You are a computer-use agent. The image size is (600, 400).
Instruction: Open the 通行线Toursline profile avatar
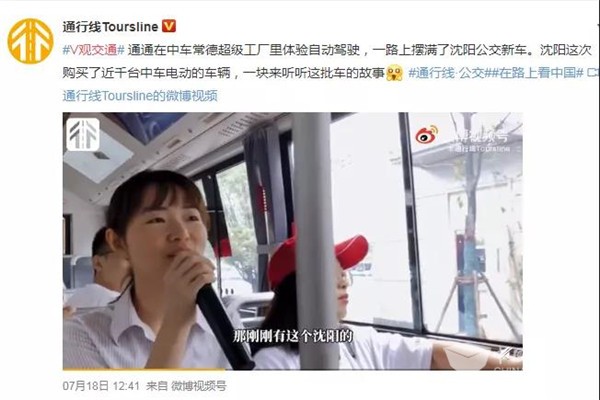tap(30, 41)
